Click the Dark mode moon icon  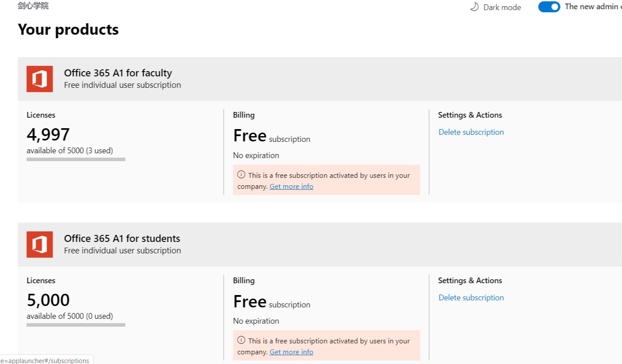[x=474, y=7]
